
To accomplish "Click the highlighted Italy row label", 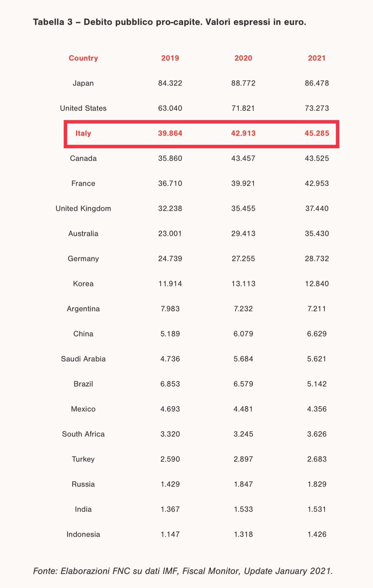I will point(83,133).
